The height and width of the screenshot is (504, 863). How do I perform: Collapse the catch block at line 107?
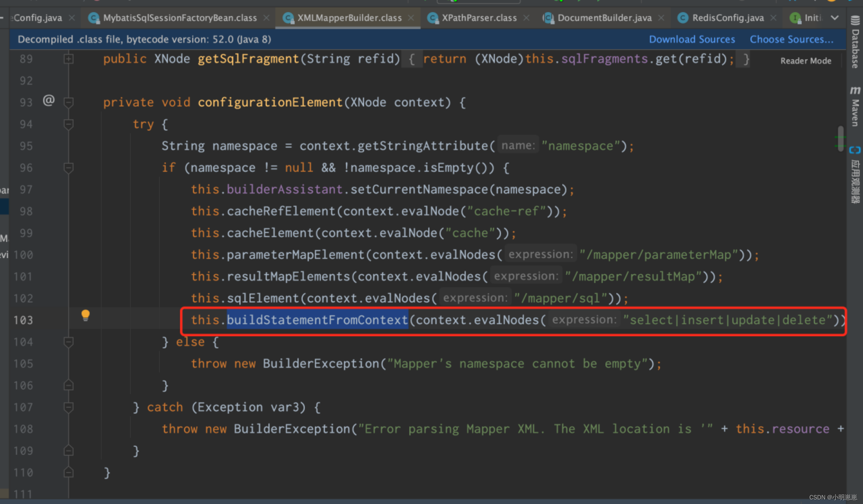[69, 407]
